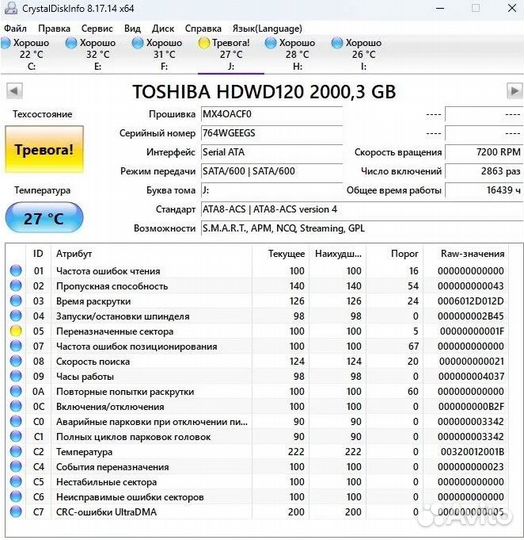Click the yellow Тревога! health status button
Image resolution: width=524 pixels, height=540 pixels.
pos(44,149)
